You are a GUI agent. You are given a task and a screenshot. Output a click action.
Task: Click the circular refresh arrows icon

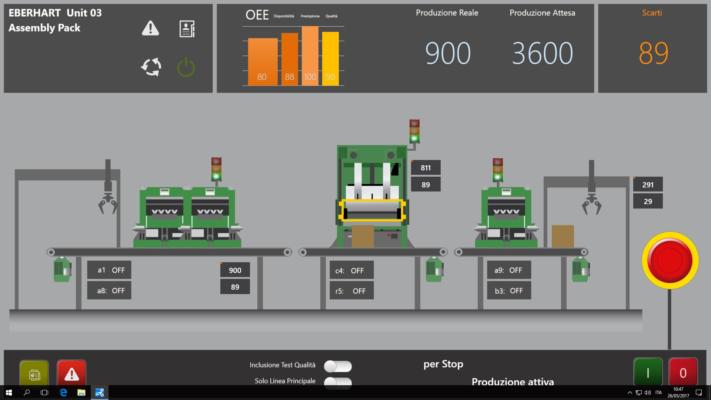(151, 67)
